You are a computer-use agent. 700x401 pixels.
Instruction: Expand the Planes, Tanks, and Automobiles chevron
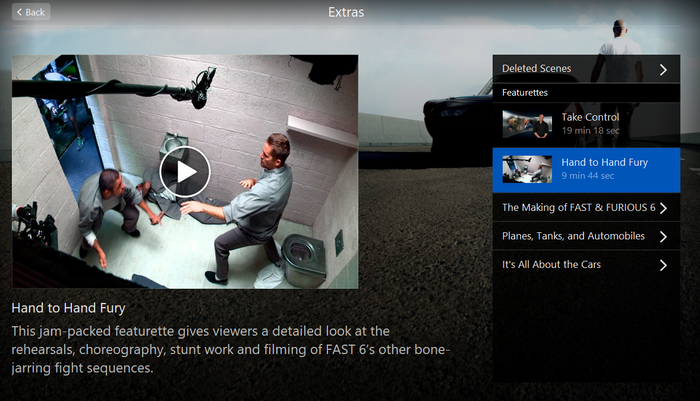point(663,237)
